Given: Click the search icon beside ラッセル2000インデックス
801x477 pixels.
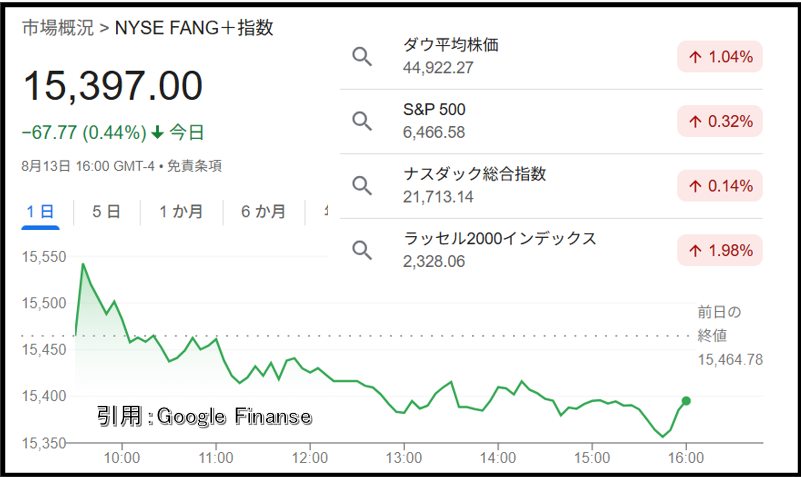Looking at the screenshot, I should point(362,250).
